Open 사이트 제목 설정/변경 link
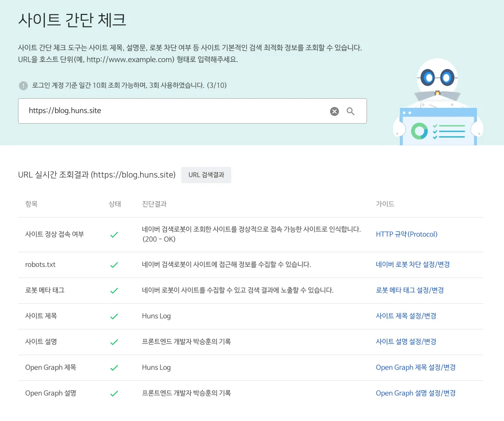This screenshot has height=421, width=504. (x=406, y=316)
